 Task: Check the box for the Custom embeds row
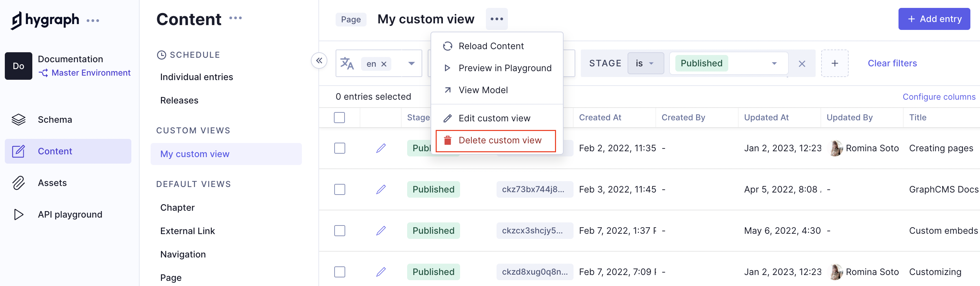(339, 230)
